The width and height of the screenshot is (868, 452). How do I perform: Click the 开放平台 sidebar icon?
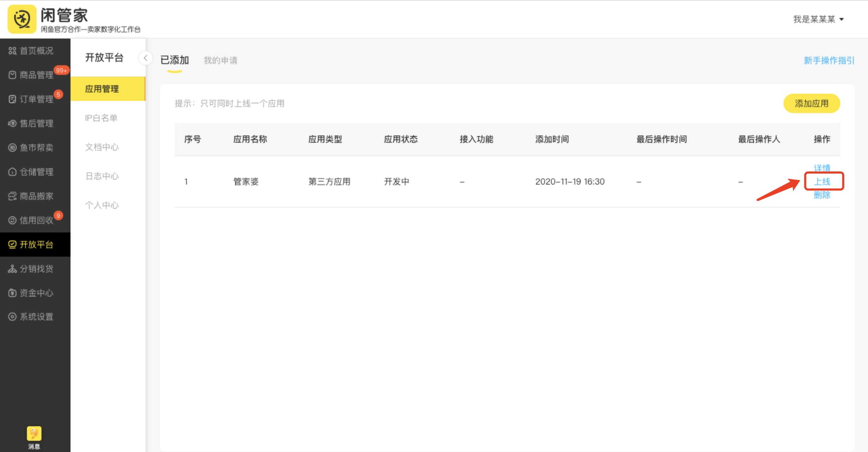tap(12, 244)
